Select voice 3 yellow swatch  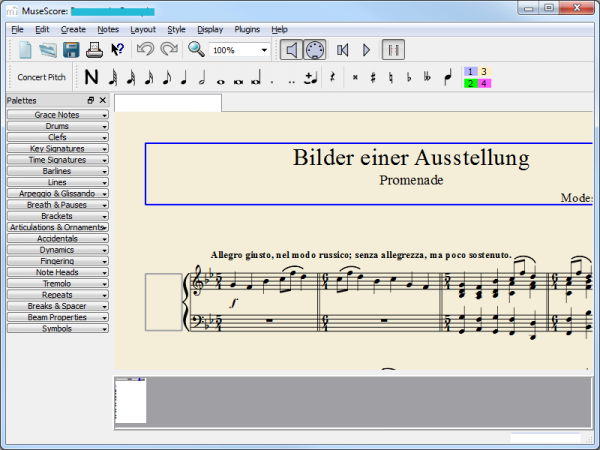484,72
